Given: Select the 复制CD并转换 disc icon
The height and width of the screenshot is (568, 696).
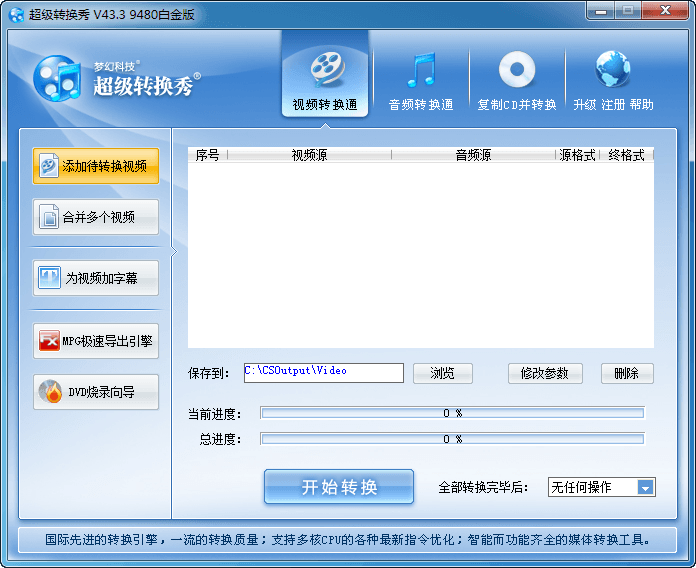Looking at the screenshot, I should pyautogui.click(x=517, y=69).
